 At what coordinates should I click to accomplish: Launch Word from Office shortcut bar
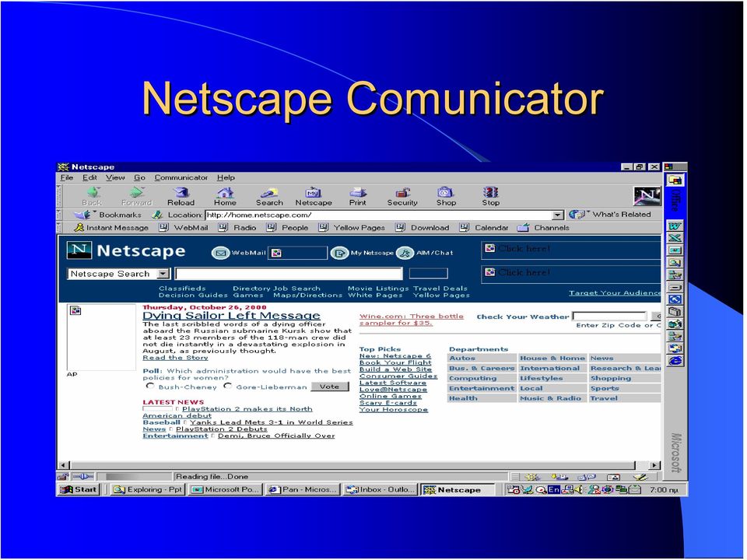675,226
